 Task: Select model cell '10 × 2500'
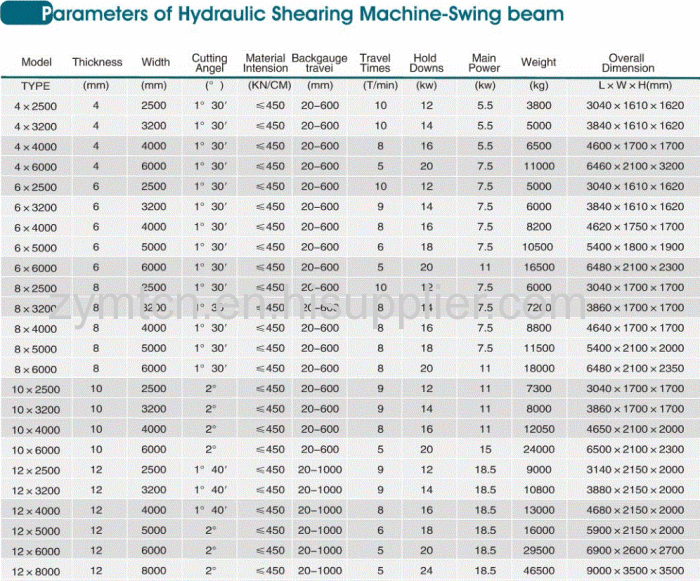tap(36, 389)
